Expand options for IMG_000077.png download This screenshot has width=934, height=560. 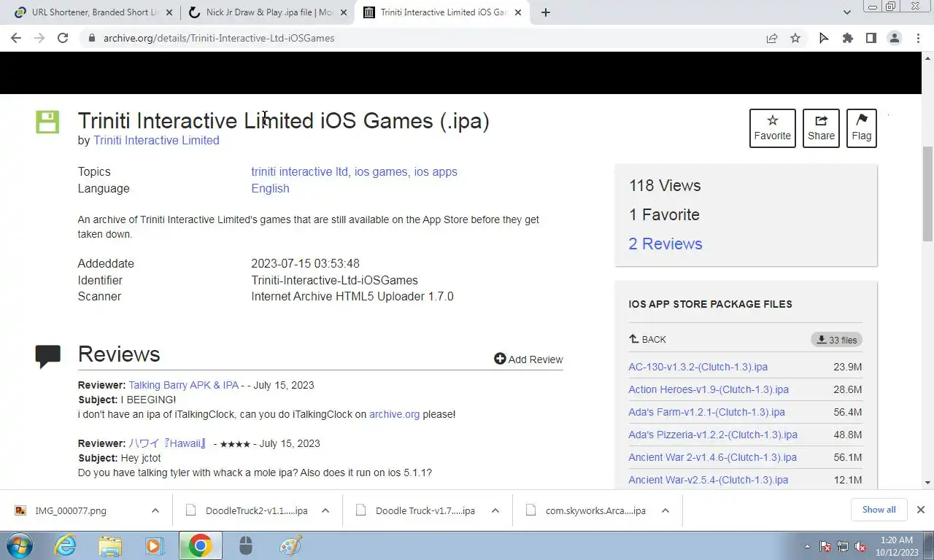point(155,510)
